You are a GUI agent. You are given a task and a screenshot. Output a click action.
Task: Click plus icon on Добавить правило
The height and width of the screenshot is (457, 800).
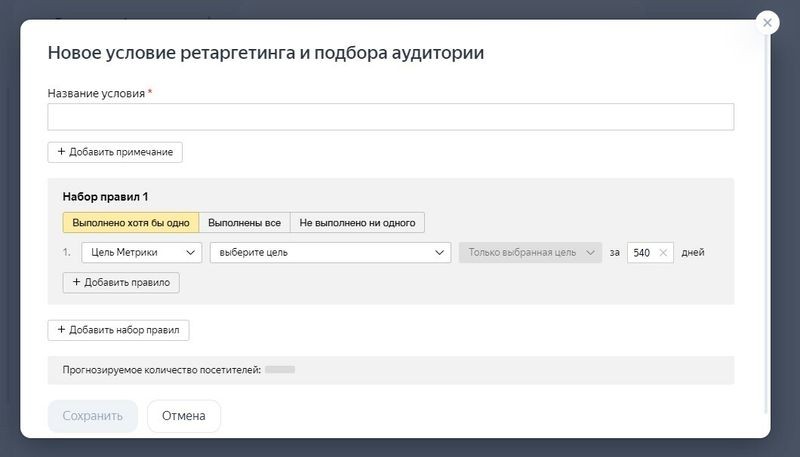click(x=76, y=283)
